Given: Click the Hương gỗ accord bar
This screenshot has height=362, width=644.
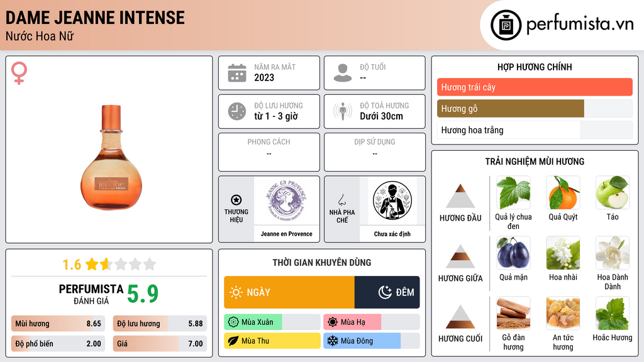Looking at the screenshot, I should 535,108.
